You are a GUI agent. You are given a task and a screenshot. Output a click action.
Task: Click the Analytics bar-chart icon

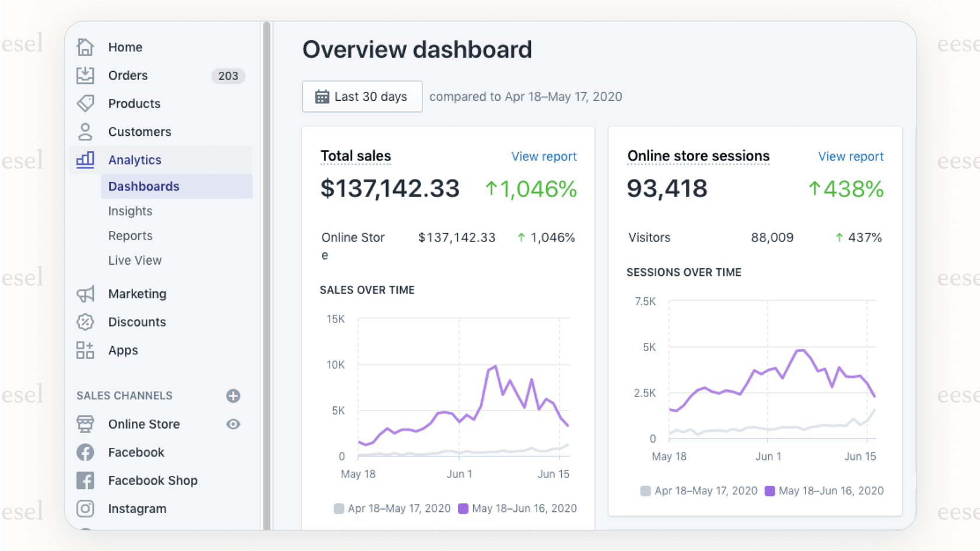click(x=85, y=160)
